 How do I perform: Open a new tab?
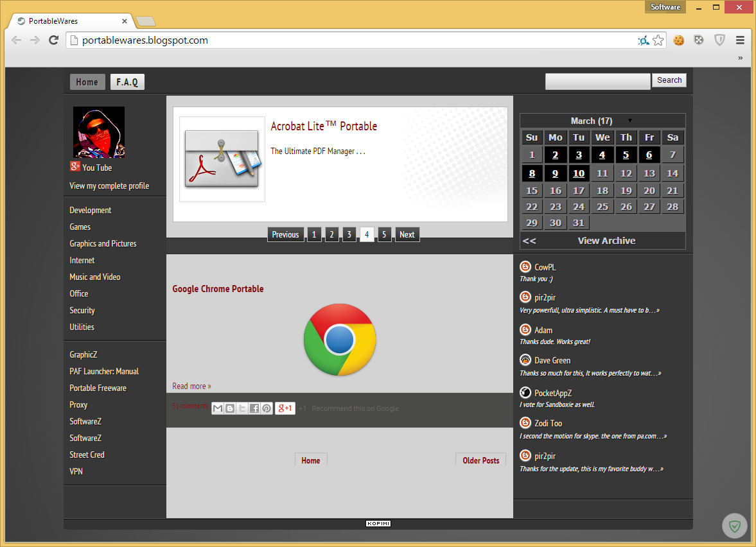click(x=146, y=21)
